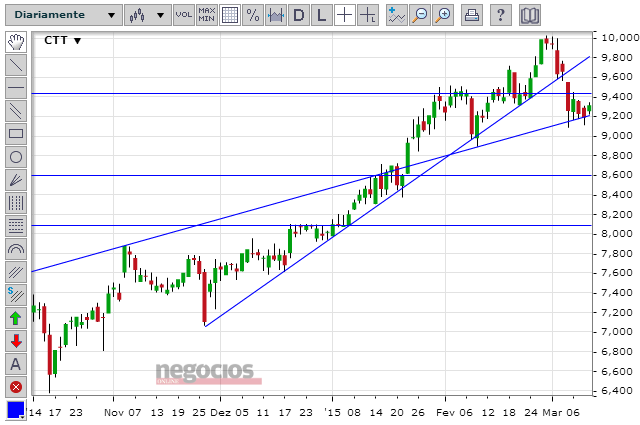Expand the CTT symbol dropdown
Image resolution: width=640 pixels, height=425 pixels.
coord(62,40)
